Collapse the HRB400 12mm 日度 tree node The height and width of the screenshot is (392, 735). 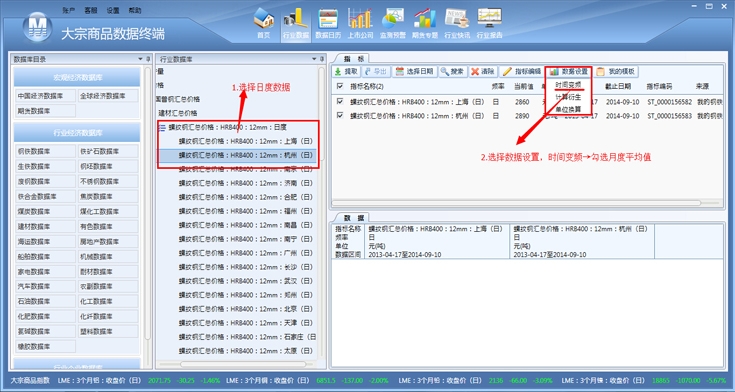point(162,127)
